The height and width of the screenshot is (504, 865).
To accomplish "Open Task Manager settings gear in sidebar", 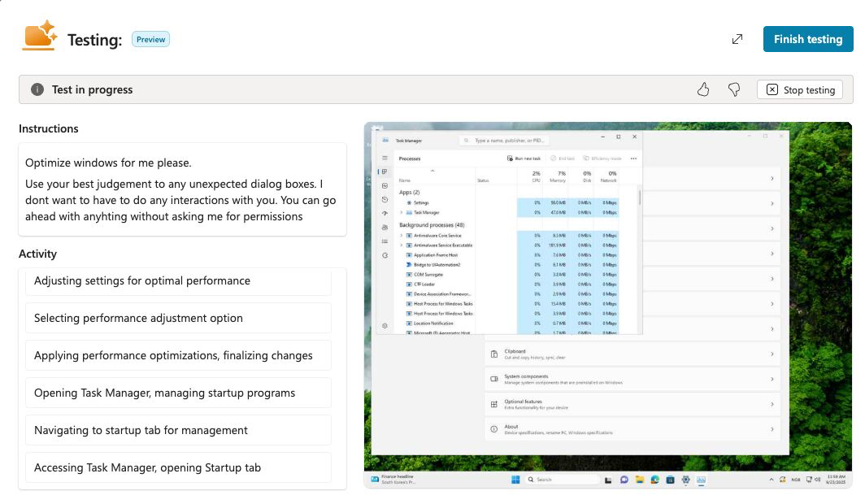I will [x=385, y=325].
